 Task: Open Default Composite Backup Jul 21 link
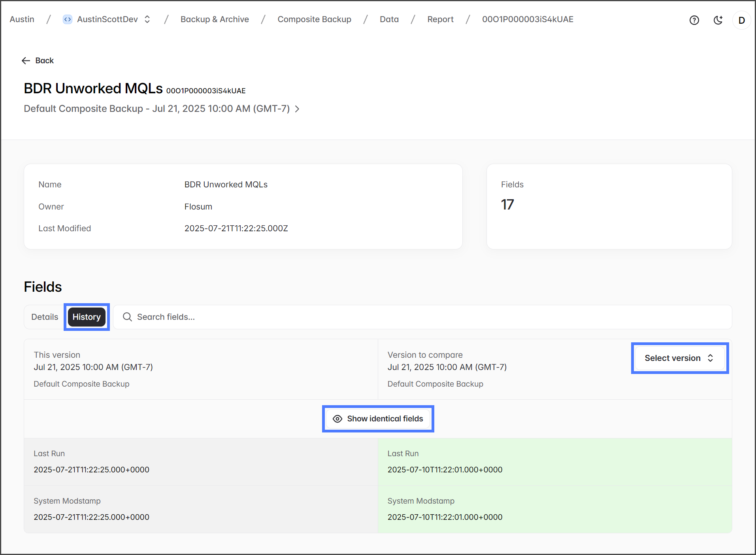tap(157, 109)
